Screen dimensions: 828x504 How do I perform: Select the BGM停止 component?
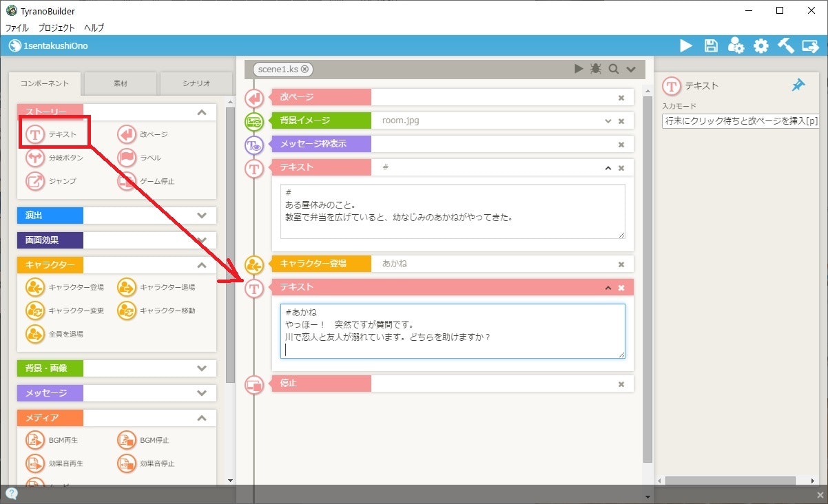[x=143, y=440]
